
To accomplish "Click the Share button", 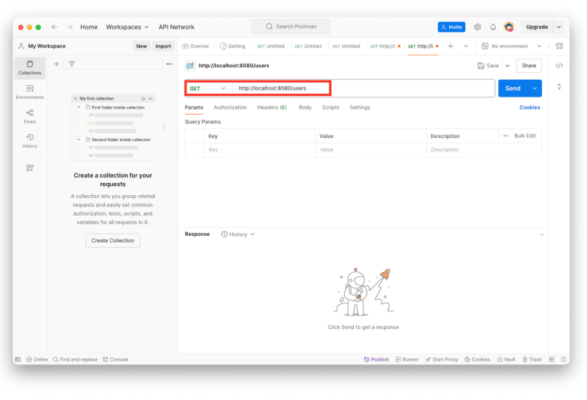I will click(529, 66).
